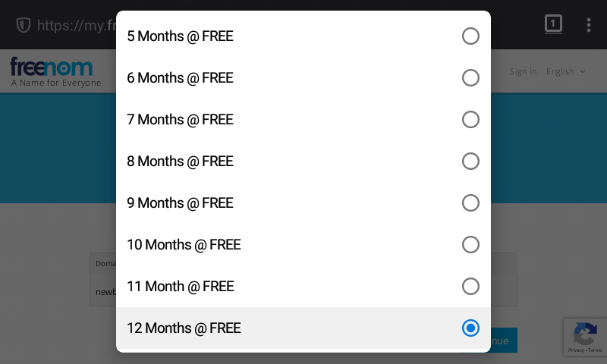Click the 12 Months @ FREE label
Viewport: 607px width, 364px height.
pyautogui.click(x=184, y=328)
